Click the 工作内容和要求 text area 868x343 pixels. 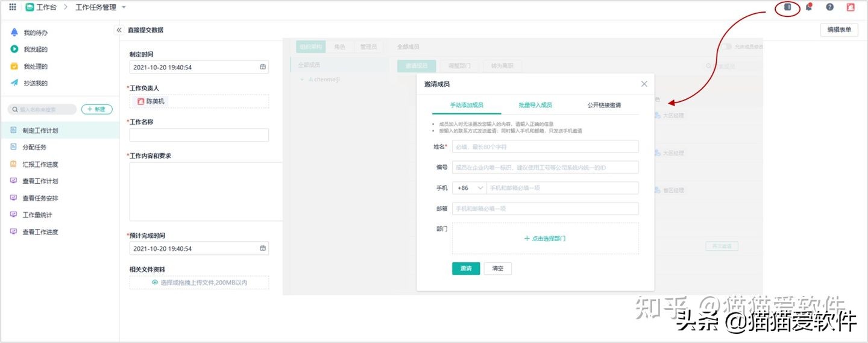(x=206, y=191)
